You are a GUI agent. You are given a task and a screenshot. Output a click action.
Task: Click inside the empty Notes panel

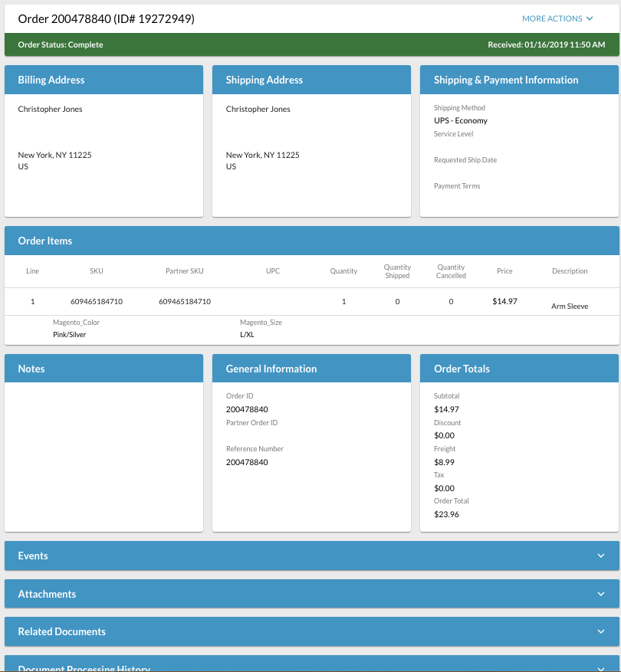point(103,456)
